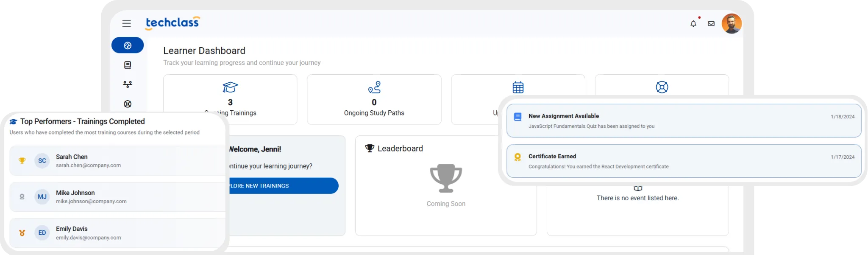The width and height of the screenshot is (868, 255).
Task: Click mike.johnson@company.com email
Action: (91, 202)
